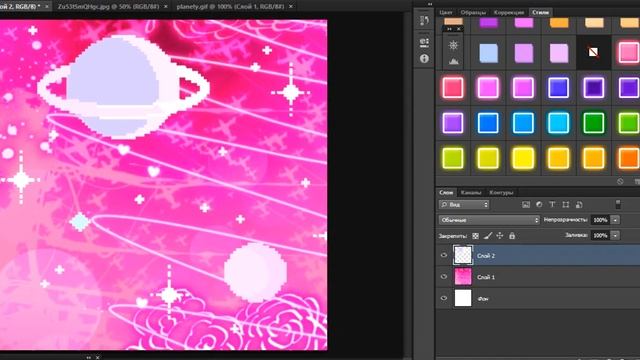Open the Заливка fill slider arrow
Image resolution: width=640 pixels, height=360 pixels.
point(615,236)
